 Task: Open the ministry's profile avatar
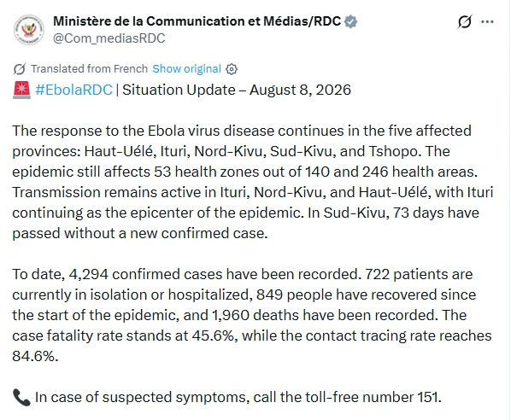pyautogui.click(x=29, y=30)
